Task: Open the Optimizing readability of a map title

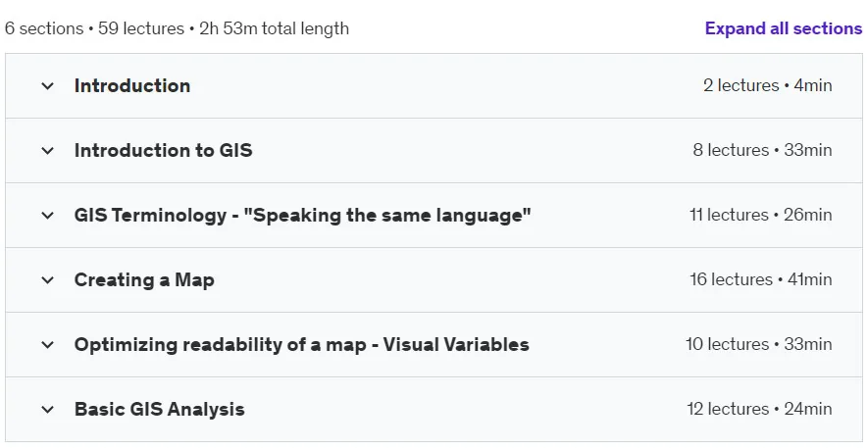Action: (302, 344)
